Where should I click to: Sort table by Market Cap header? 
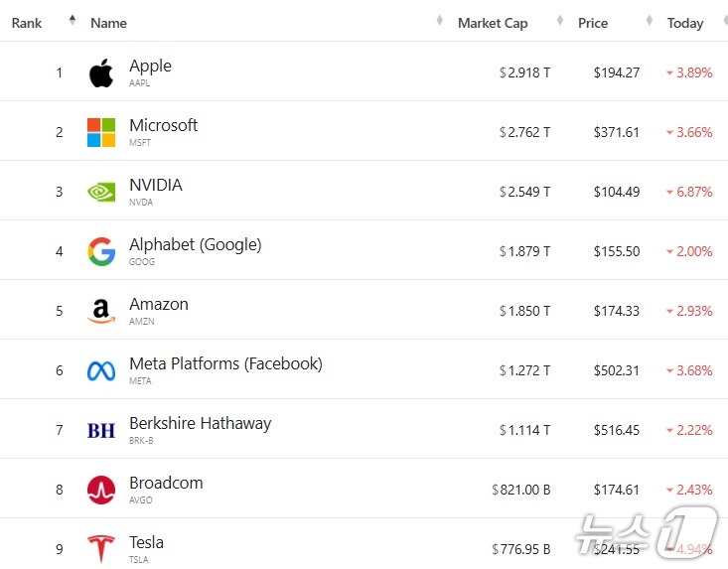click(493, 23)
